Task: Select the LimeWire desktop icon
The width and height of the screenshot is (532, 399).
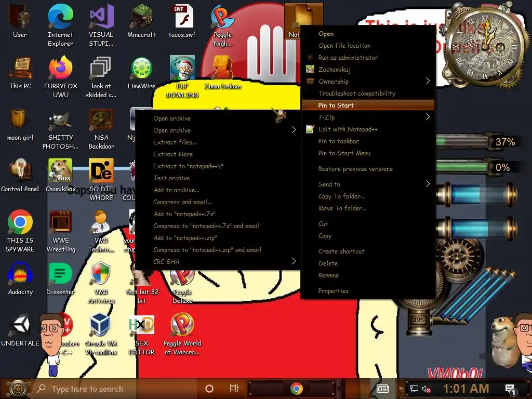Action: [x=141, y=73]
